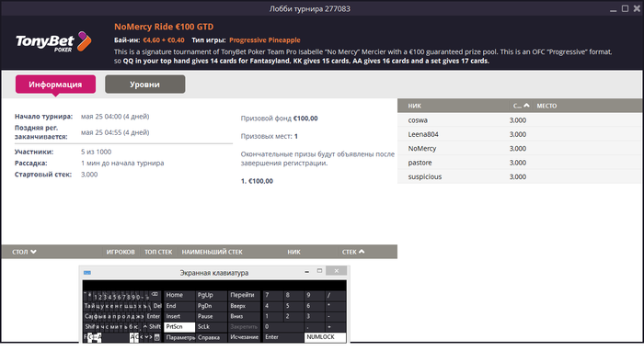
Task: Tap numpad slash key on on-screen keyboard
Action: pyautogui.click(x=336, y=295)
